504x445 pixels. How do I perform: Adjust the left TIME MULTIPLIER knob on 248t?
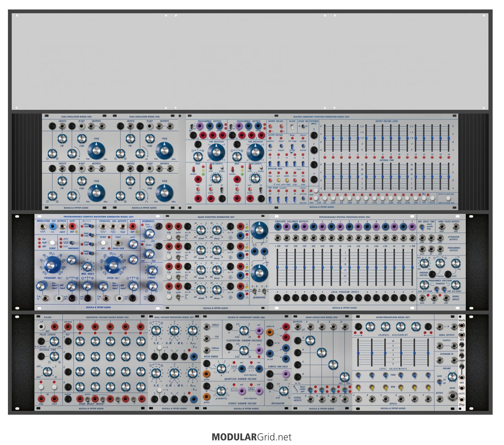[216, 152]
